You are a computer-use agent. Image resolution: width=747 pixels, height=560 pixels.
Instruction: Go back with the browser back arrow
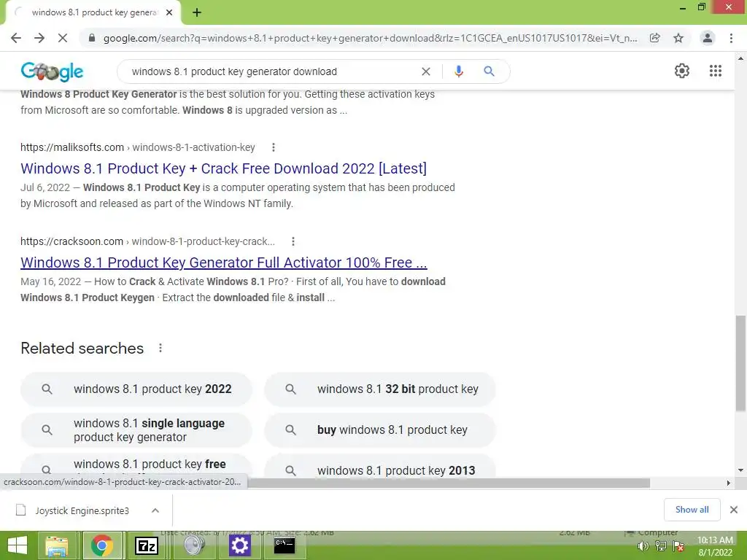tap(16, 38)
